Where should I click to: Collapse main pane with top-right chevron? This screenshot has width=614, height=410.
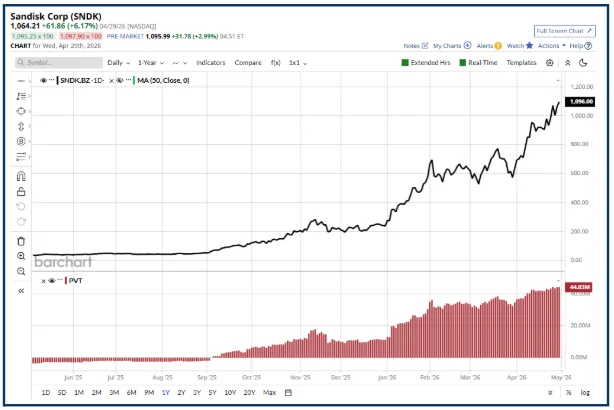click(x=558, y=81)
